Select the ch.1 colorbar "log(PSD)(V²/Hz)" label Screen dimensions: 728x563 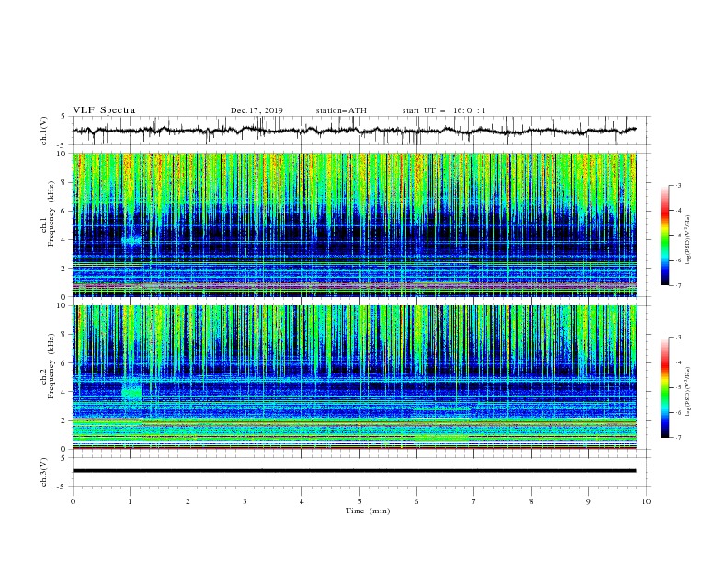[688, 240]
